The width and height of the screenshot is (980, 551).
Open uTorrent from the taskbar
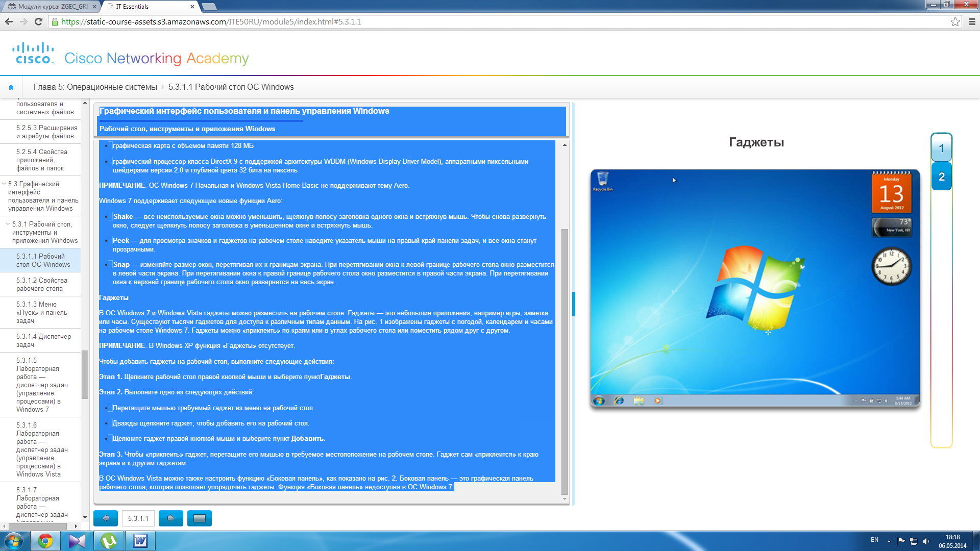(109, 541)
